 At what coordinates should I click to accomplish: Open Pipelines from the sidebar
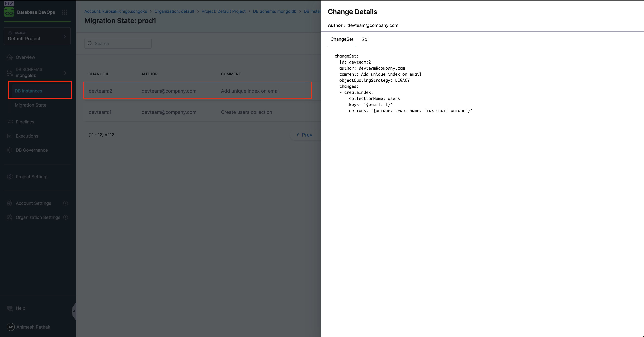25,122
